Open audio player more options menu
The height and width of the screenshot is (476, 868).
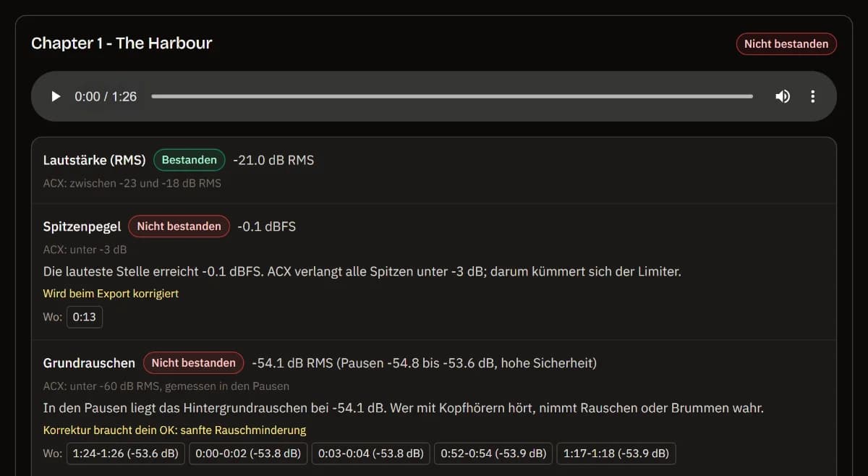click(813, 96)
